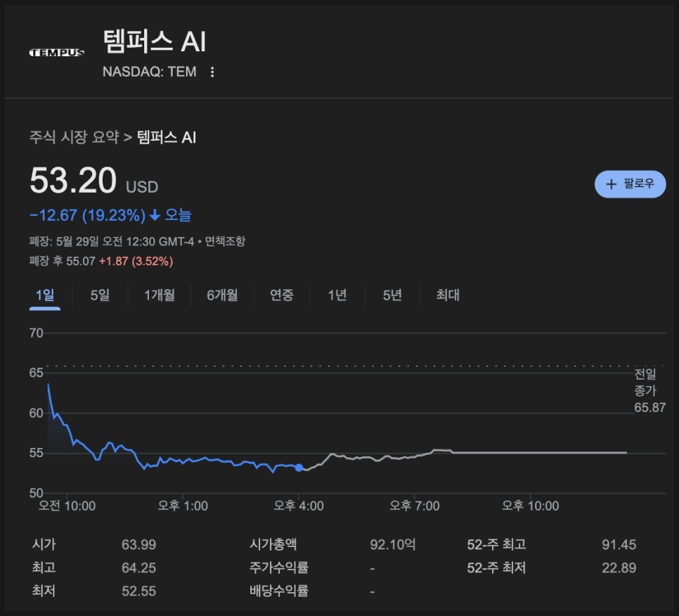This screenshot has width=679, height=616.
Task: Click the 시가 value 63.99
Action: pos(138,544)
